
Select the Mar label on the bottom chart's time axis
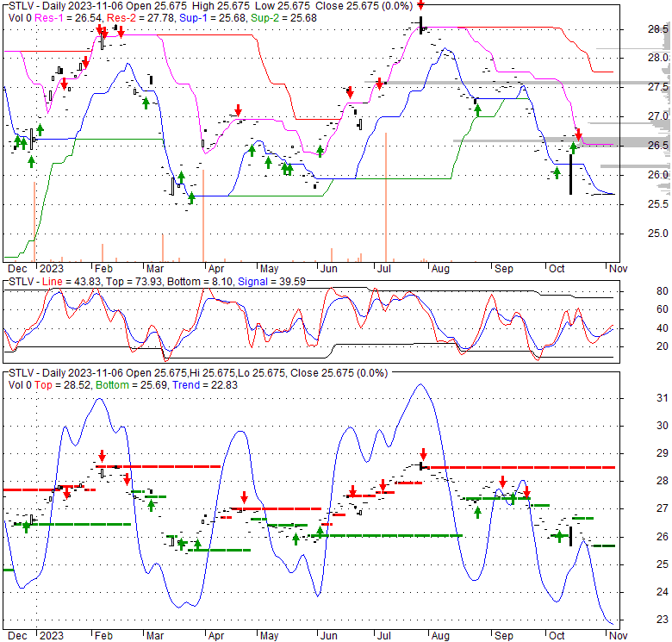[155, 636]
